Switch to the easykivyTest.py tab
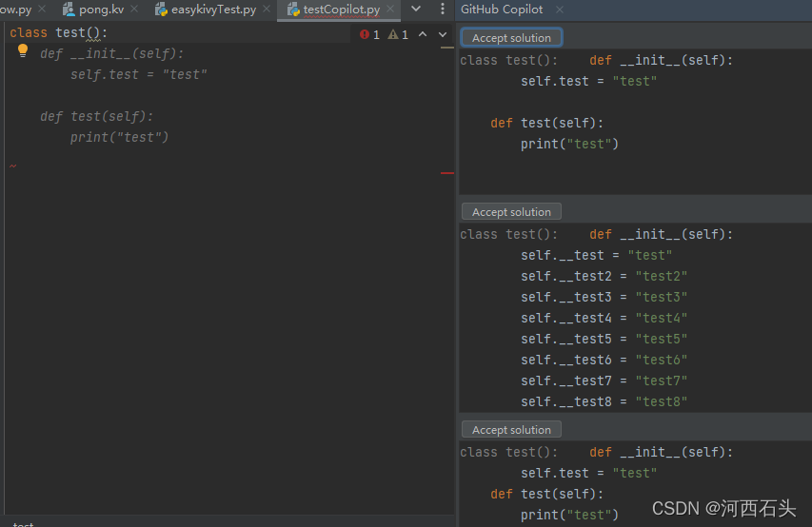812x527 pixels. tap(213, 10)
